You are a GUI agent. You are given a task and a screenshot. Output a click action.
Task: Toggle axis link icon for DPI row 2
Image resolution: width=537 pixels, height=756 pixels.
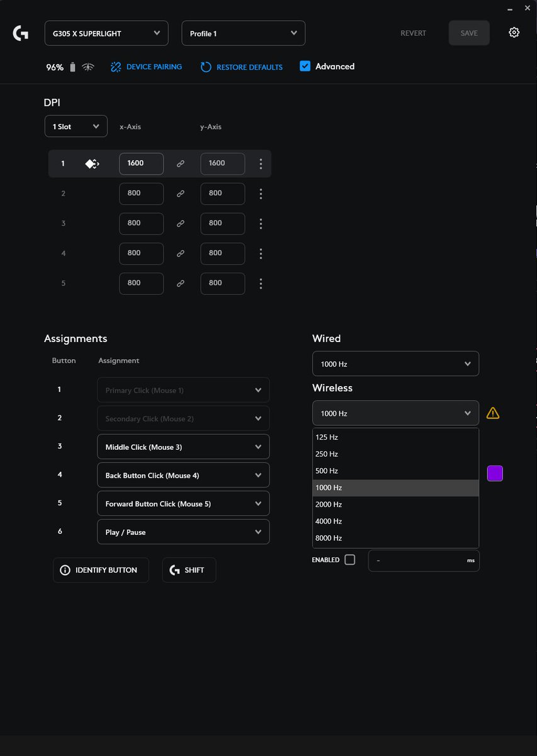click(x=181, y=194)
